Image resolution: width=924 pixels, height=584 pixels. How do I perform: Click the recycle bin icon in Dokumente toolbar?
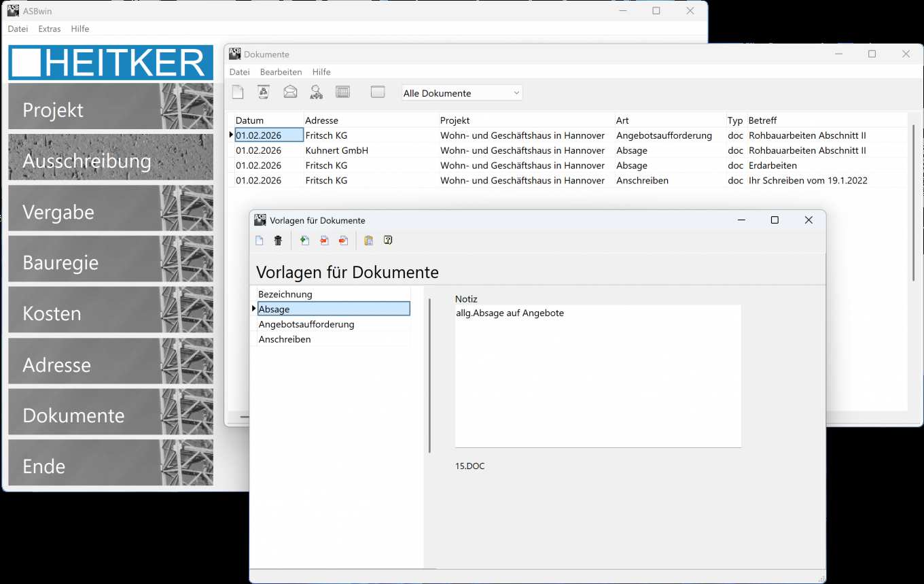click(x=264, y=92)
